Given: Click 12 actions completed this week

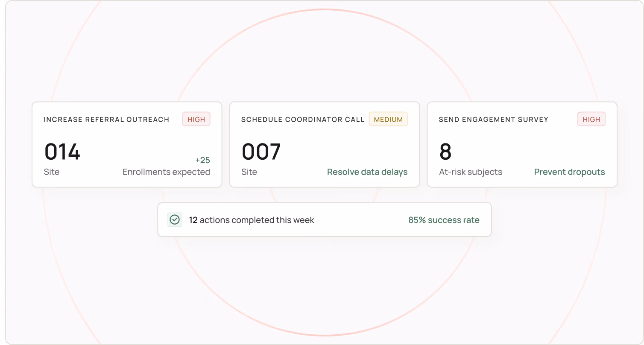Looking at the screenshot, I should [252, 220].
